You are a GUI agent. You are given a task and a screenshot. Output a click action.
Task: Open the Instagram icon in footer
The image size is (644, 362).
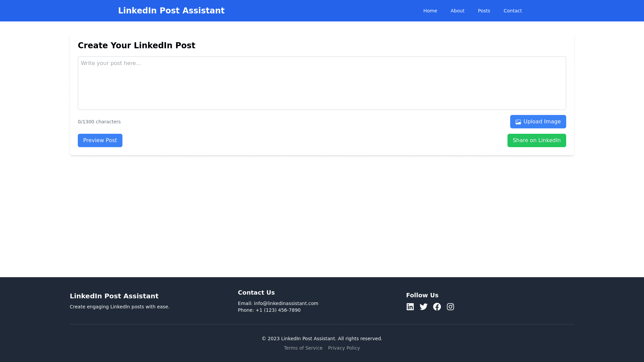(450, 307)
